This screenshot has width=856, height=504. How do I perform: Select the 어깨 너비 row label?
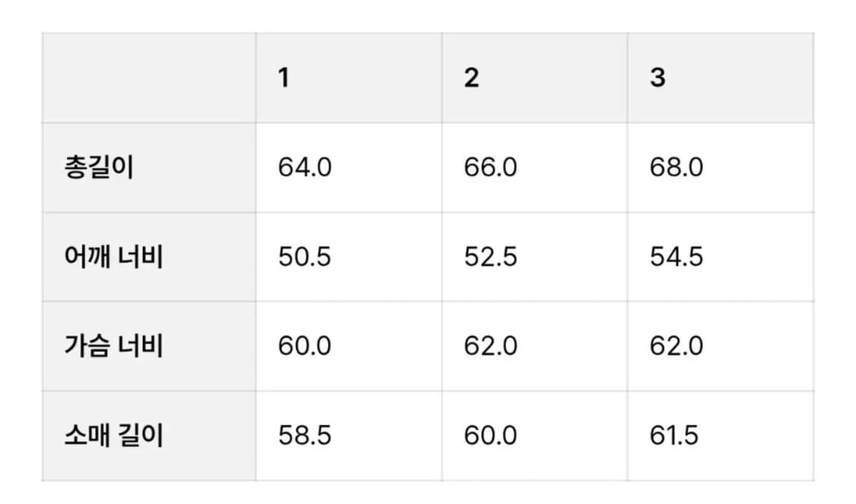[114, 257]
